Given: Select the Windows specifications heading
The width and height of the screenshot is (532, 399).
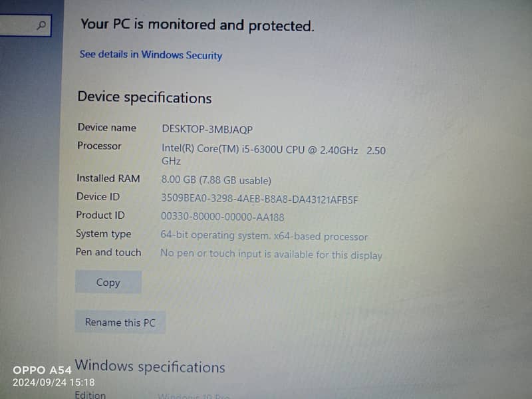Looking at the screenshot, I should coord(150,366).
